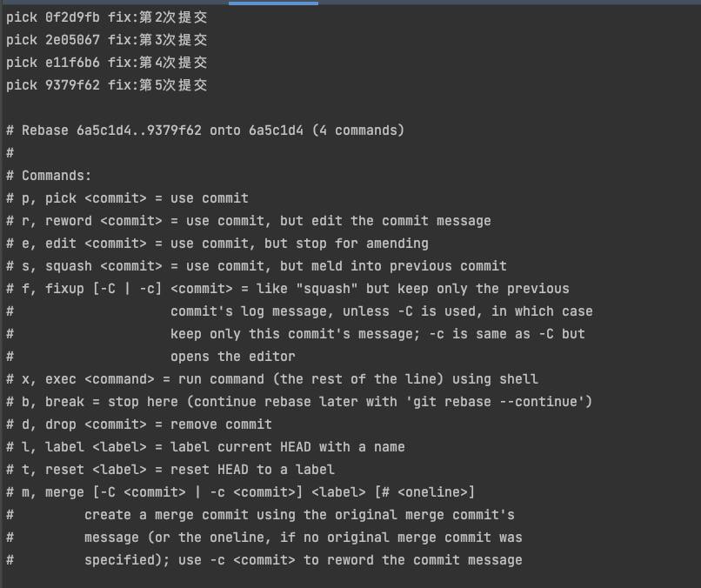Click the merge command description line

click(x=240, y=492)
